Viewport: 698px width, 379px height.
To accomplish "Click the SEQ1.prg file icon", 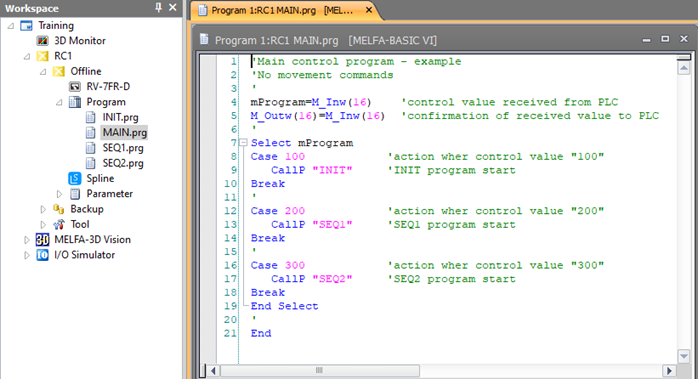I will click(x=91, y=148).
